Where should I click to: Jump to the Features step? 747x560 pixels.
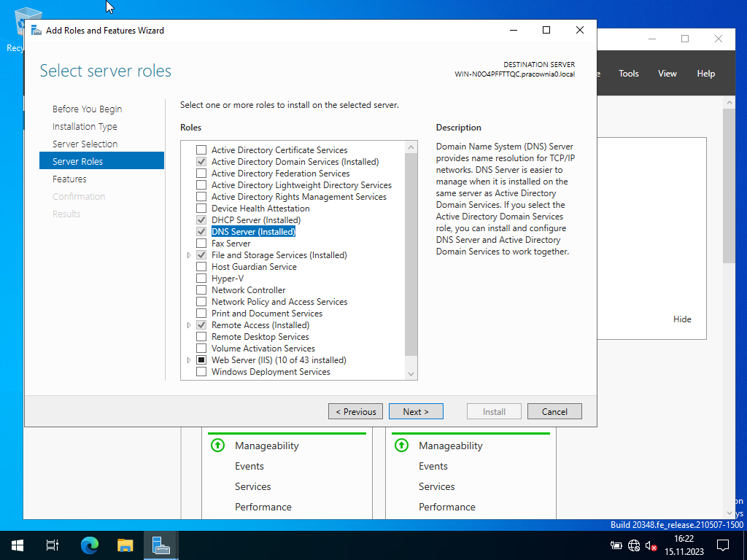[69, 179]
